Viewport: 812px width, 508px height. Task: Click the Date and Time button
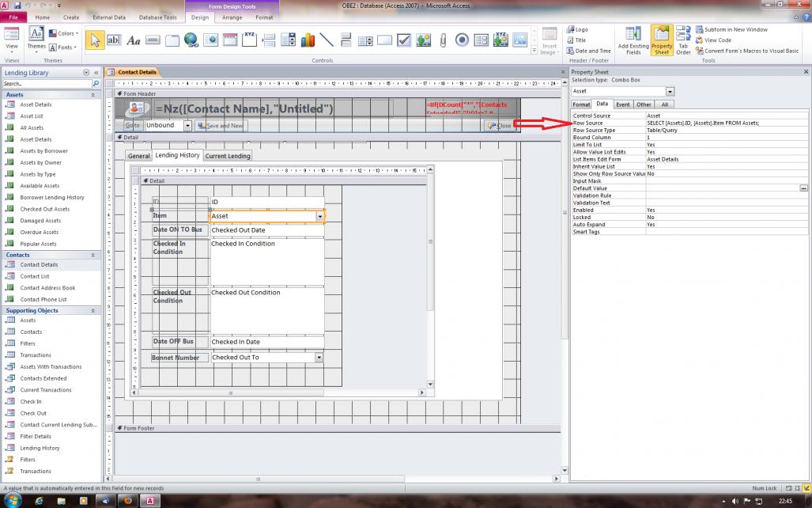(589, 51)
